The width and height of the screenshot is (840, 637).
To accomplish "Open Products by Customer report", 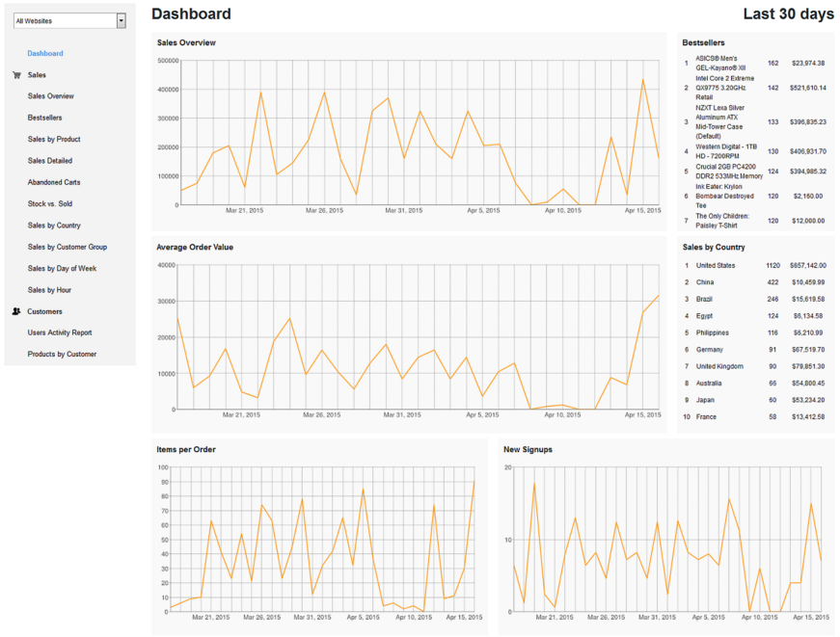I will click(x=62, y=354).
